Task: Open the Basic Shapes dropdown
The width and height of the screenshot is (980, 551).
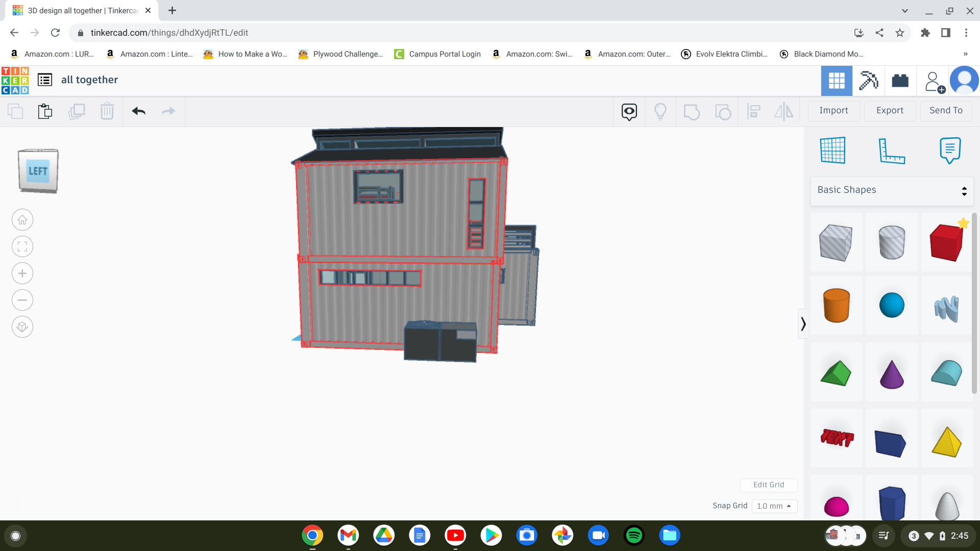Action: (891, 190)
